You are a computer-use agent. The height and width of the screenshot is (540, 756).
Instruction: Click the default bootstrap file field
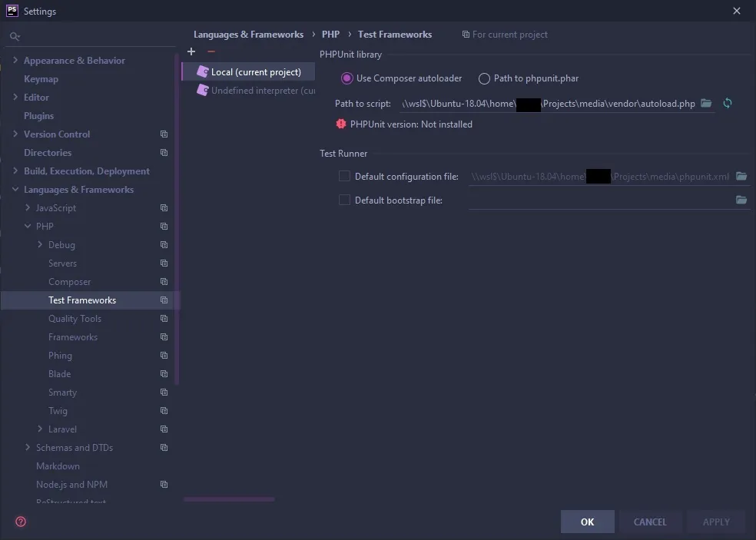click(x=601, y=200)
